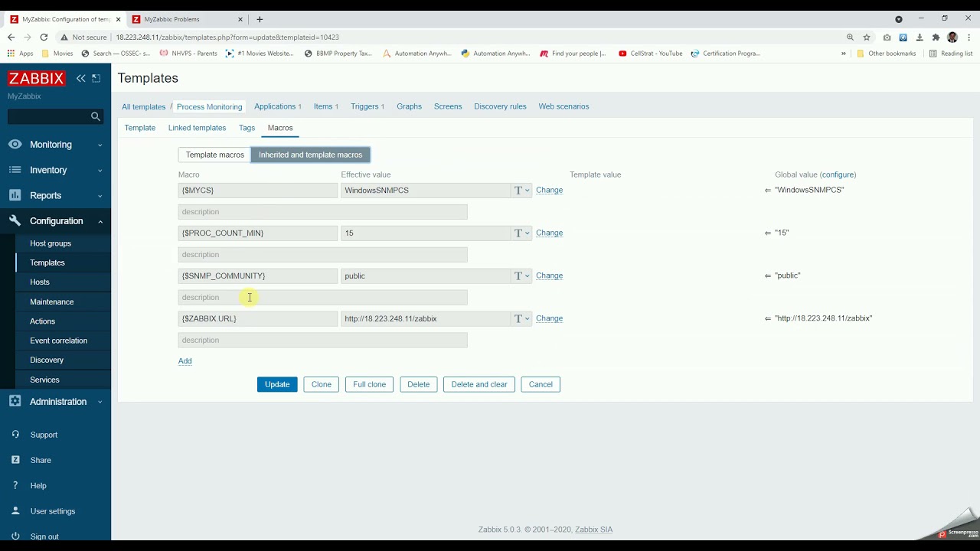This screenshot has width=980, height=551.
Task: Open Host groups in Configuration submenu
Action: click(51, 243)
